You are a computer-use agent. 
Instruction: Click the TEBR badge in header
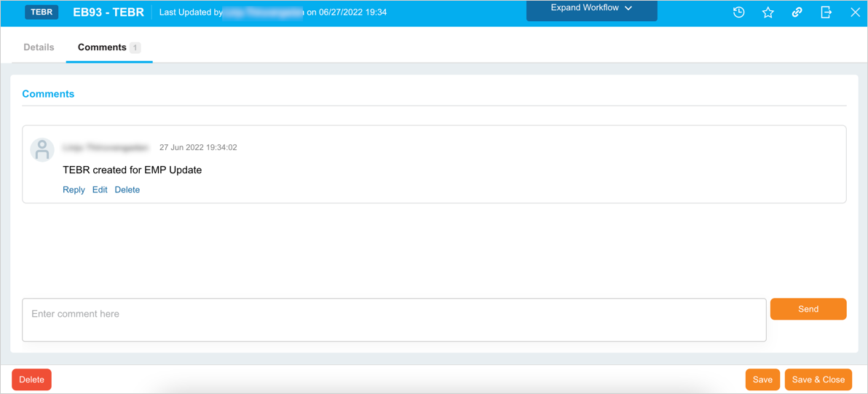[42, 12]
